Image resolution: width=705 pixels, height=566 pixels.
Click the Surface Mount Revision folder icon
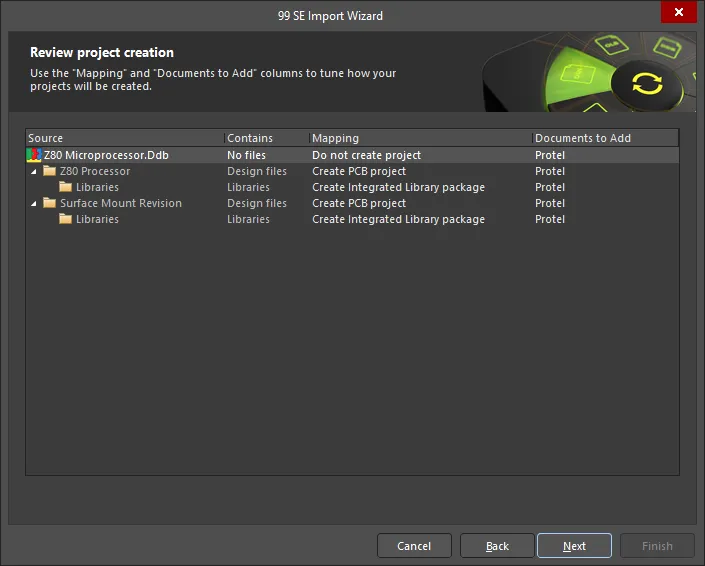click(49, 203)
